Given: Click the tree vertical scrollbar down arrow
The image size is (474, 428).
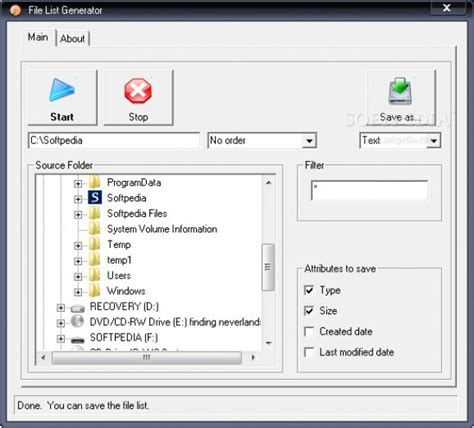Looking at the screenshot, I should [x=269, y=343].
